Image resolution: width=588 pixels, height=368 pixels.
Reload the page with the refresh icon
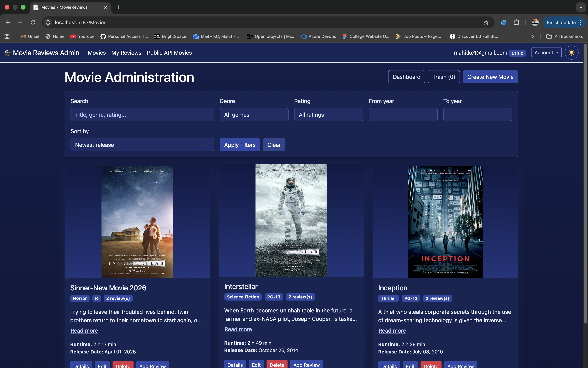[x=33, y=22]
